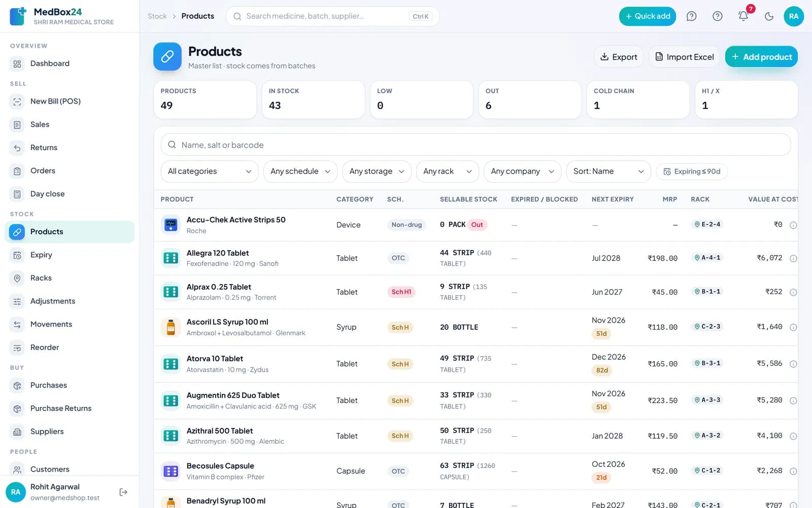Open info icon for Allegra 120 Tablet row
Viewport: 812px width, 508px height.
coord(793,258)
